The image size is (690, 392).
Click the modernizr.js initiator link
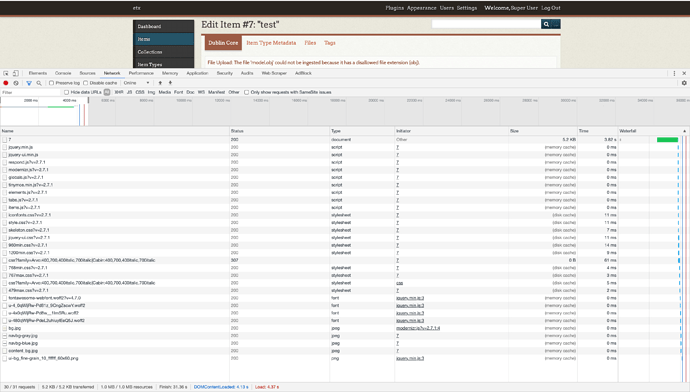click(x=418, y=328)
